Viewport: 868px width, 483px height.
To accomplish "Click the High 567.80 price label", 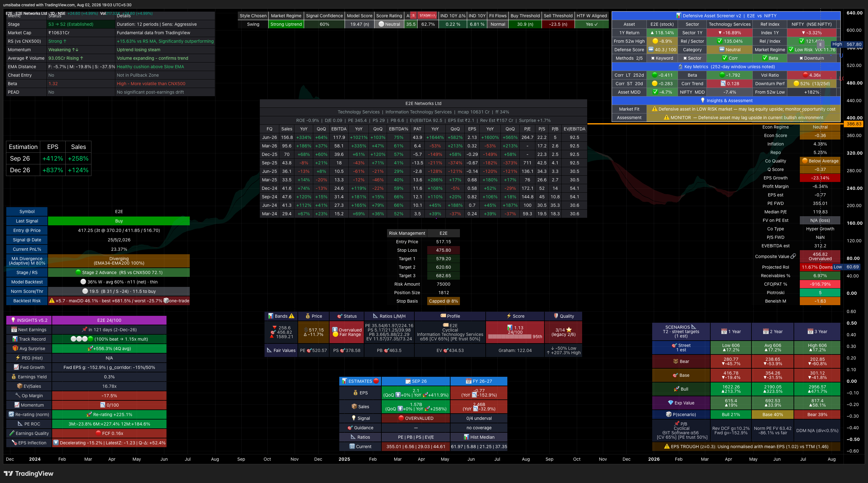I will [x=846, y=44].
